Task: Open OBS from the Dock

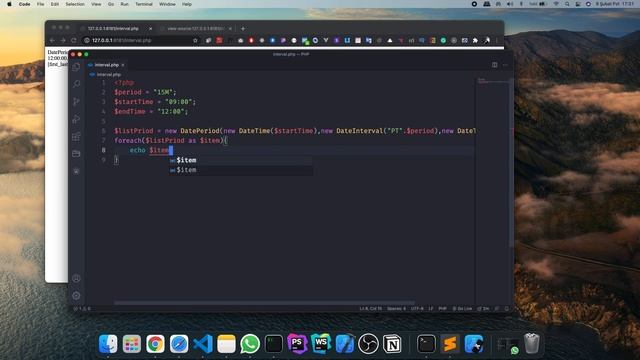Action: pyautogui.click(x=368, y=344)
